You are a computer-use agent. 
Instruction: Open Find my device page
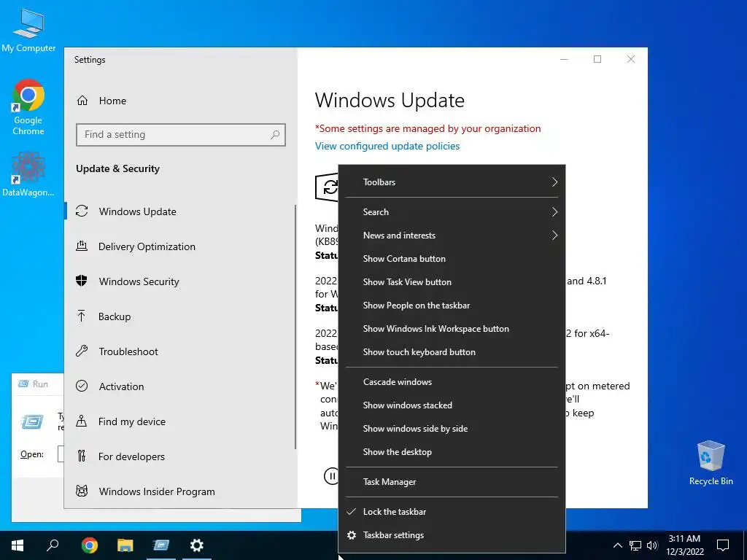click(131, 421)
